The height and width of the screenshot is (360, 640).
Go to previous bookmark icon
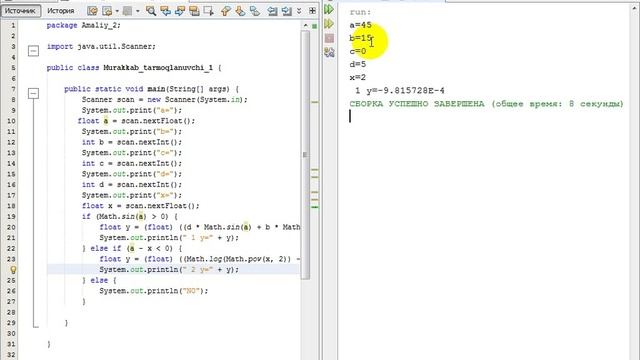(226, 11)
